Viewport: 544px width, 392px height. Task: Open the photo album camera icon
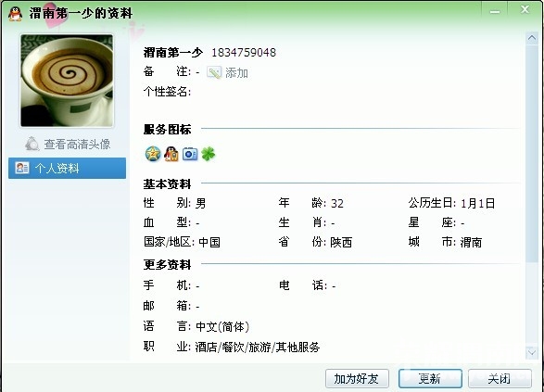[190, 154]
